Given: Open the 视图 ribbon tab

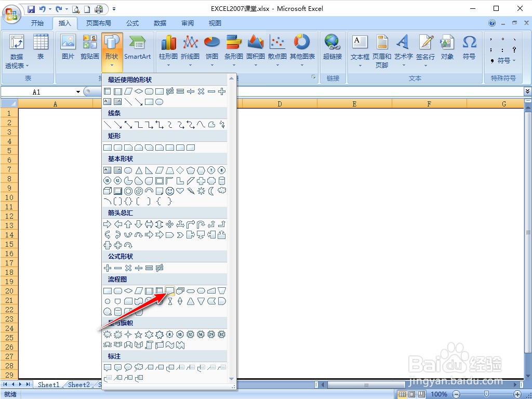Looking at the screenshot, I should pos(215,23).
